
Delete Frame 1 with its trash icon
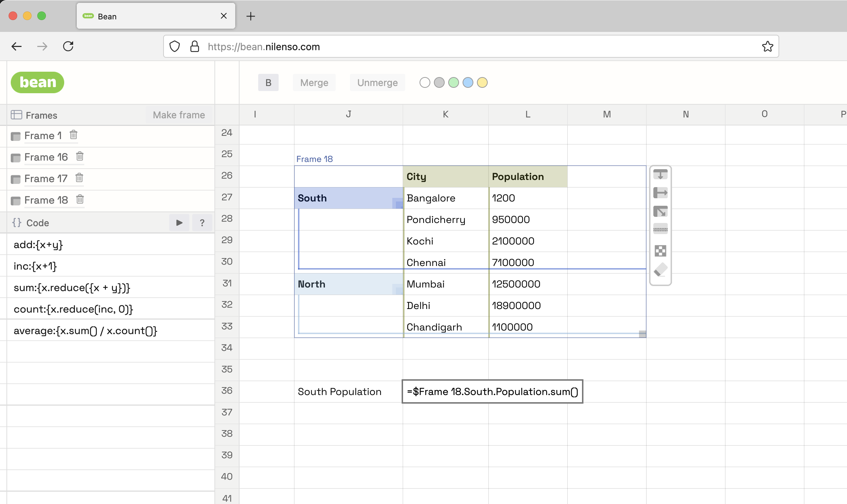[x=74, y=135]
